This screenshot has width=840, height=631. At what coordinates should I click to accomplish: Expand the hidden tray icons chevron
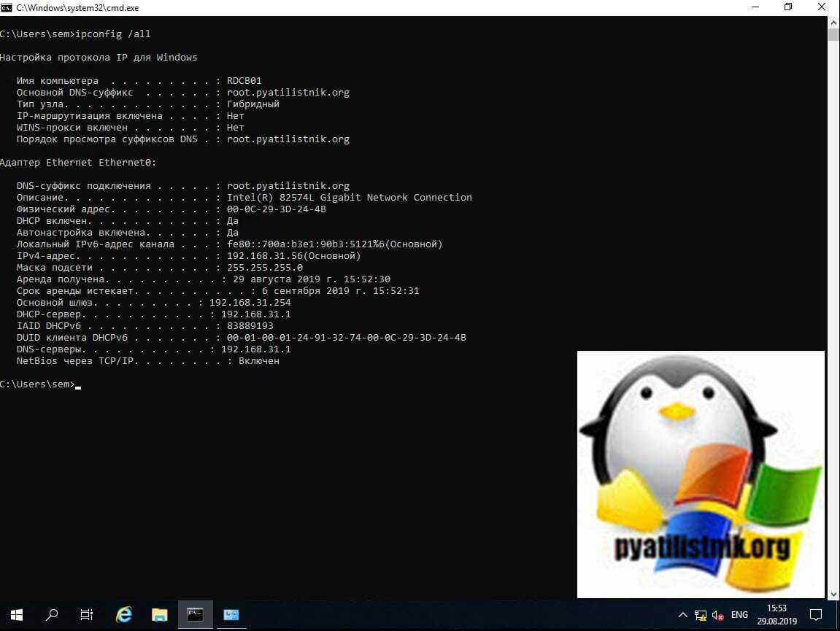click(683, 615)
